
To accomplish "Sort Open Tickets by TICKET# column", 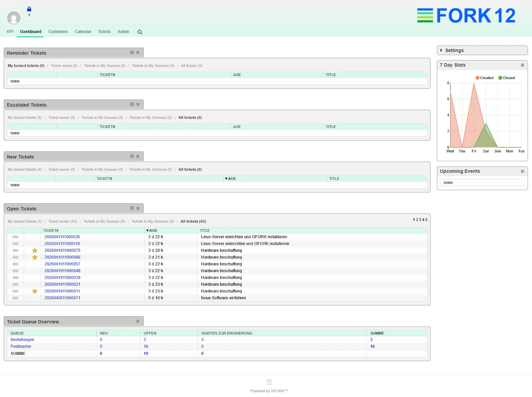I will 51,231.
